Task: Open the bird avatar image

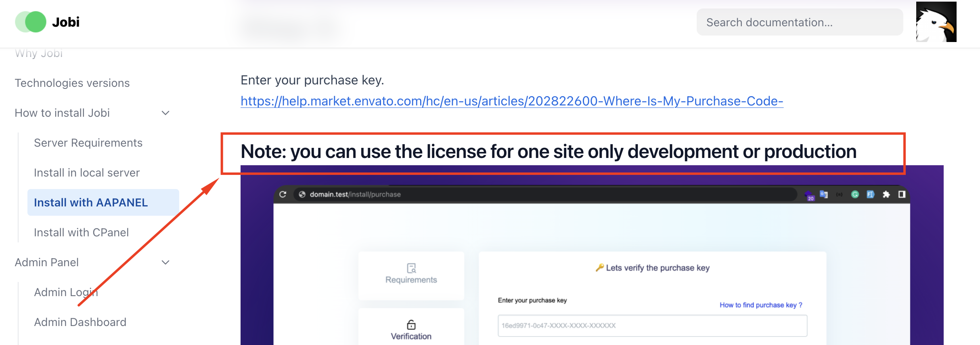Action: (x=936, y=22)
